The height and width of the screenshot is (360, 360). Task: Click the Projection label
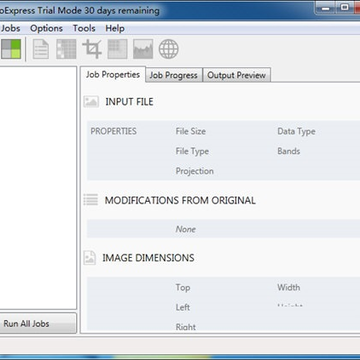(195, 171)
